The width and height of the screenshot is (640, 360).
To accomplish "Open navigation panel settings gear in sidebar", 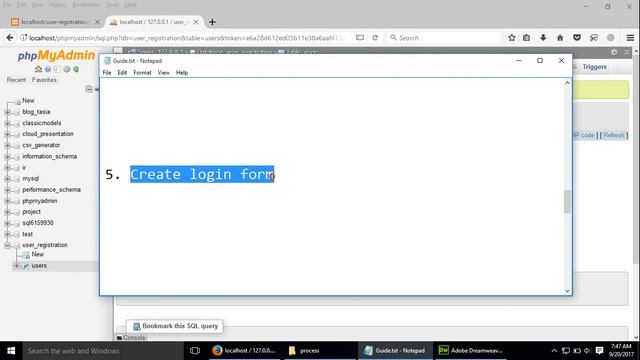I will coord(67,69).
